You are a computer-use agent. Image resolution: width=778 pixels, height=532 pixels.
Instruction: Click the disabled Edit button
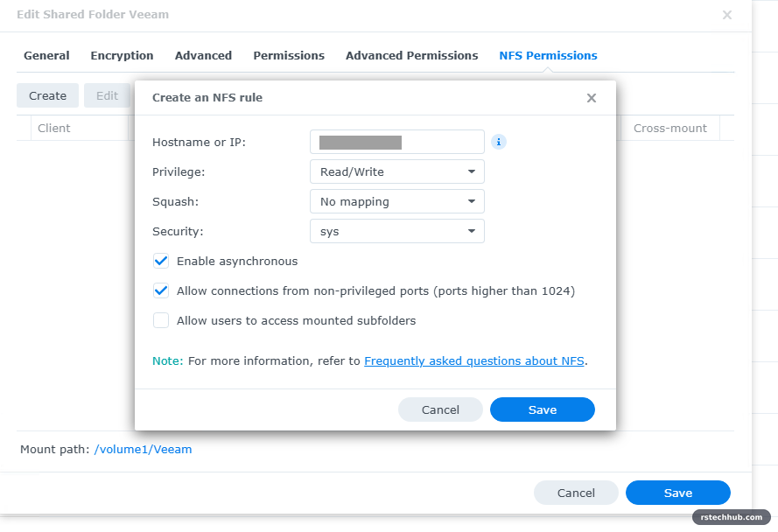[x=107, y=95]
